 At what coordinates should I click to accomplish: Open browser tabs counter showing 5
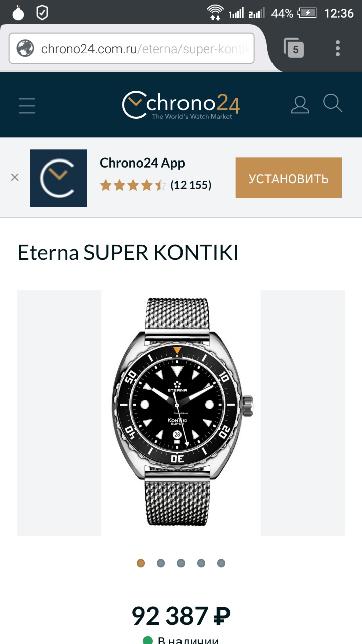tap(294, 48)
